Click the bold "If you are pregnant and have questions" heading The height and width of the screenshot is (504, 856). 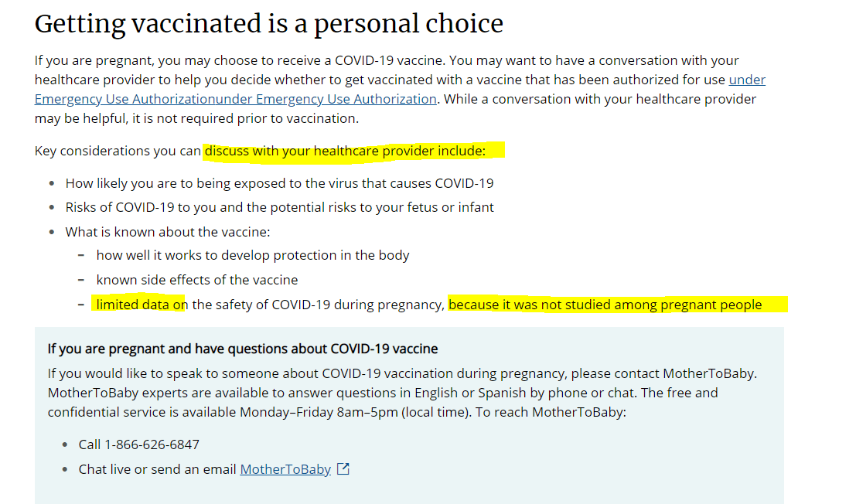(x=243, y=349)
